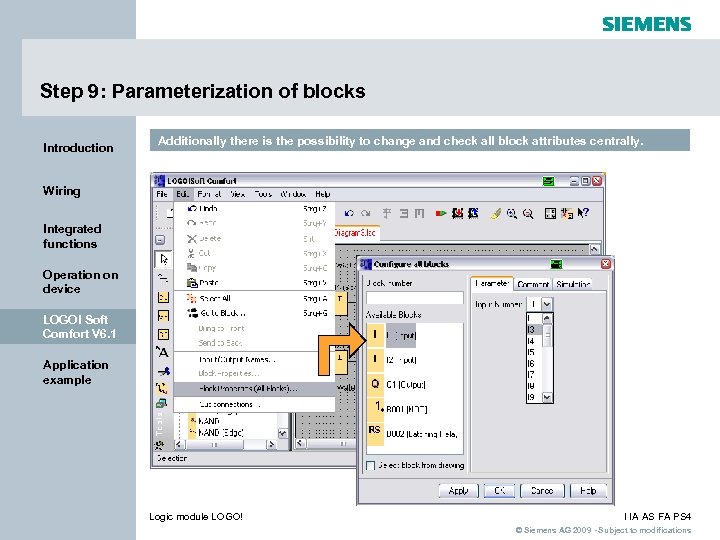Open the File menu
This screenshot has width=720, height=540.
click(x=162, y=194)
